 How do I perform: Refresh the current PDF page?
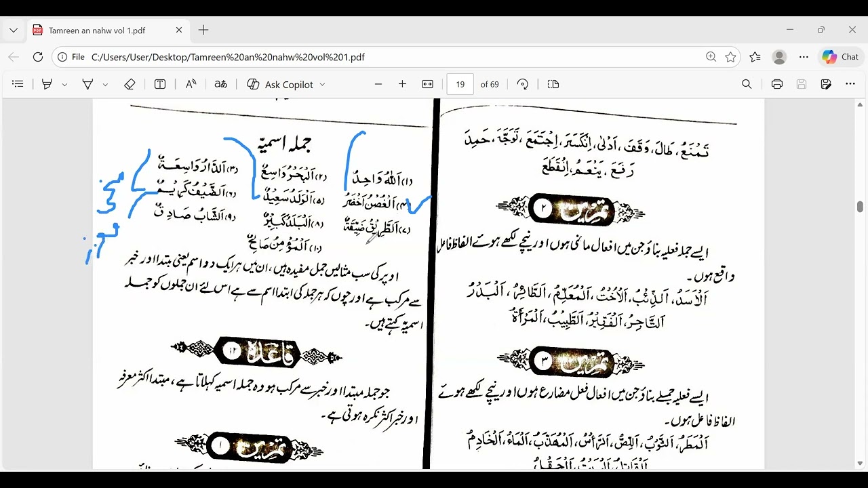click(x=38, y=57)
